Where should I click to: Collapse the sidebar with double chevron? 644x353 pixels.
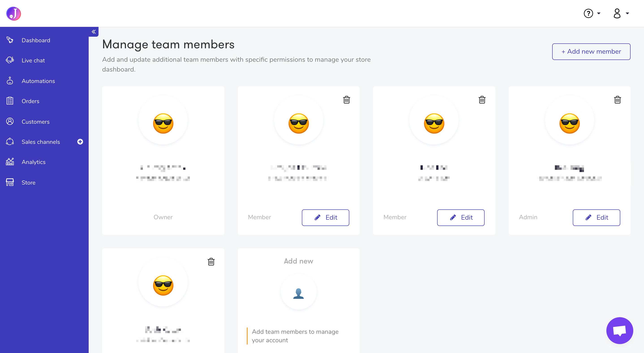94,32
